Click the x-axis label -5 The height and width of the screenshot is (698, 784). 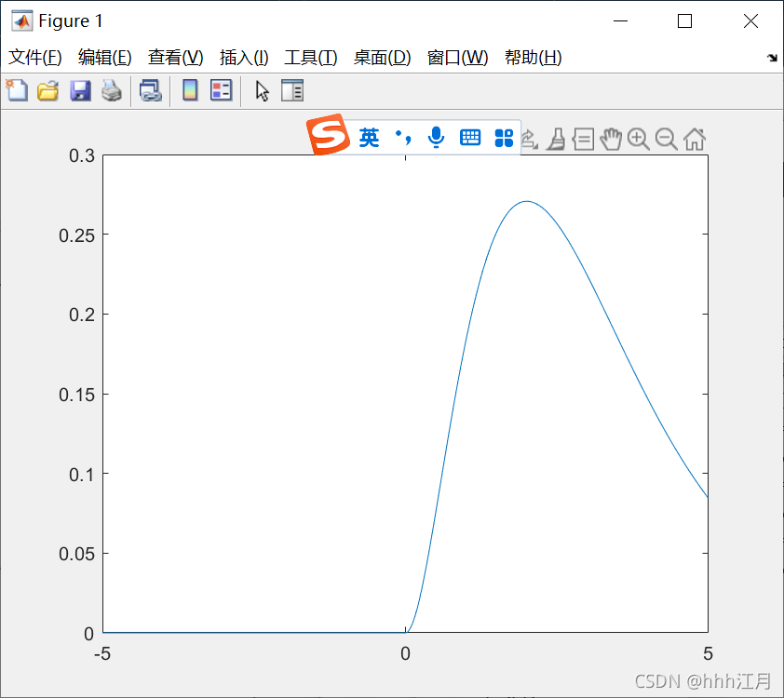click(102, 653)
